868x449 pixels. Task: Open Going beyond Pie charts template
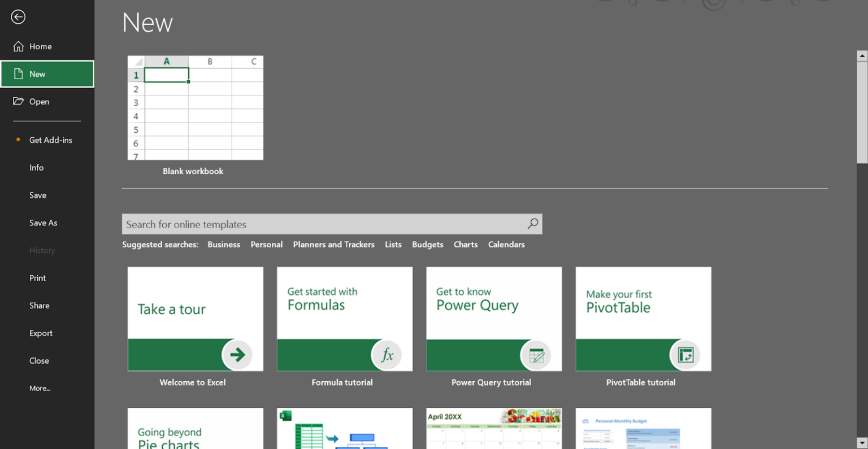[196, 429]
